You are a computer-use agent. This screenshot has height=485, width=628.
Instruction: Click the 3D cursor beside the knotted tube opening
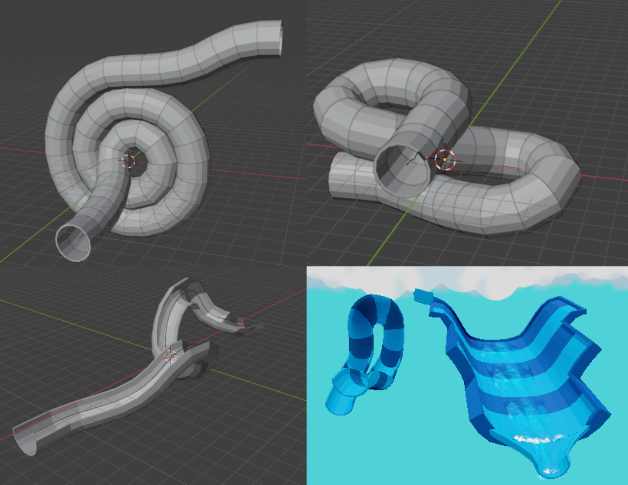(x=445, y=159)
